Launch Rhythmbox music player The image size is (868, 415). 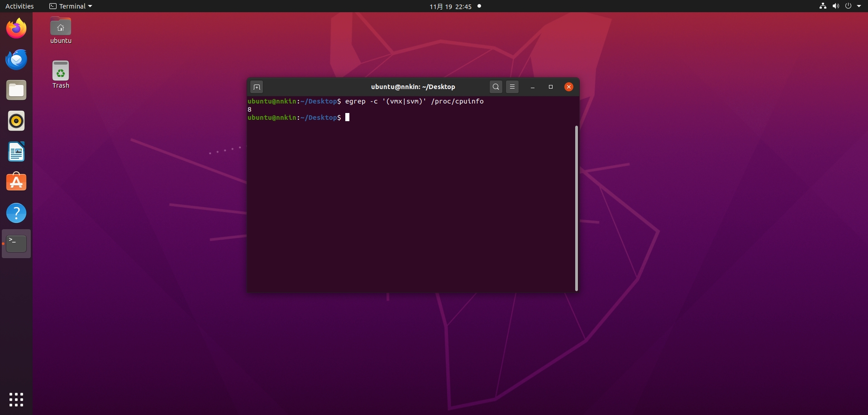pyautogui.click(x=16, y=121)
